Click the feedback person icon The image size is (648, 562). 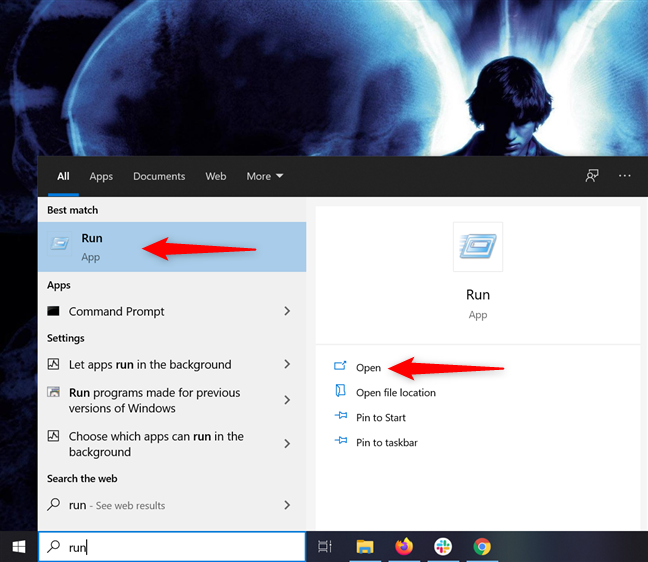point(592,176)
